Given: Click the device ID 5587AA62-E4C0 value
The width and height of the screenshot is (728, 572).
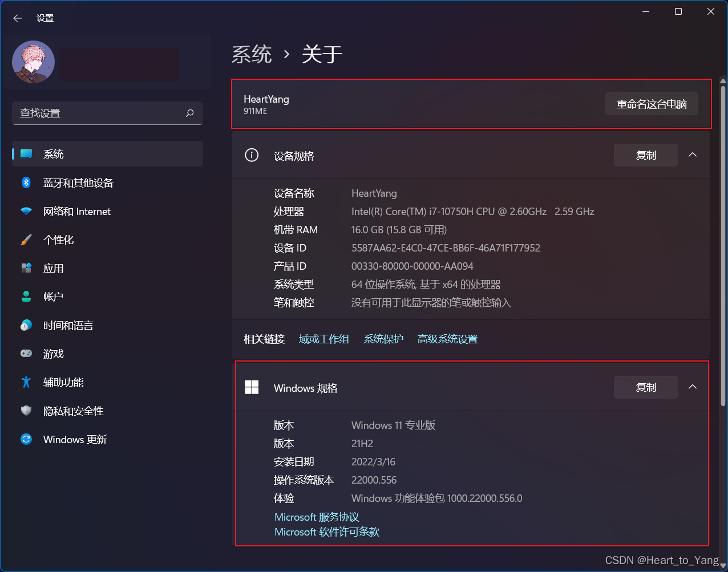Looking at the screenshot, I should click(446, 248).
